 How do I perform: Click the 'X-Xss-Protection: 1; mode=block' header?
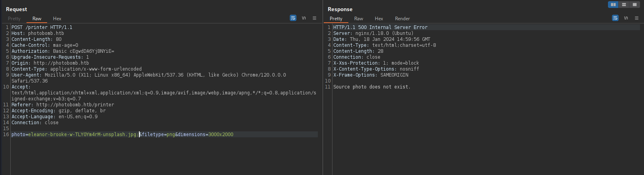(x=376, y=63)
